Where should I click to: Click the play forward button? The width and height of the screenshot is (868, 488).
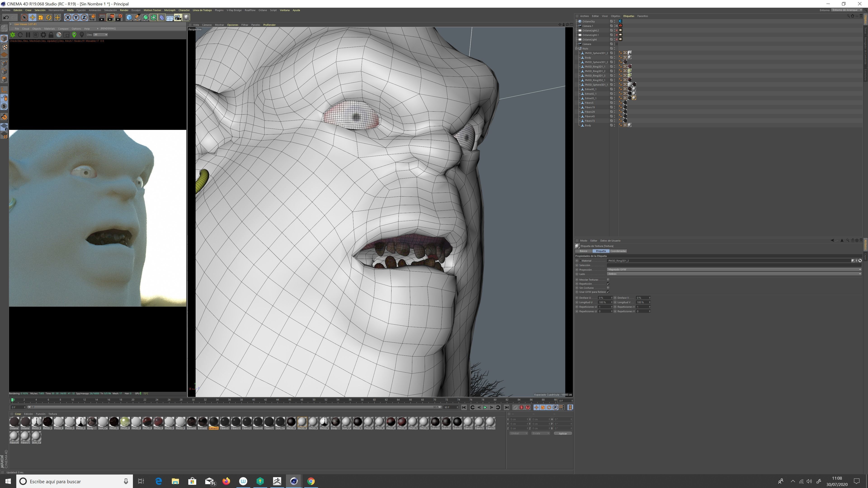tap(485, 408)
